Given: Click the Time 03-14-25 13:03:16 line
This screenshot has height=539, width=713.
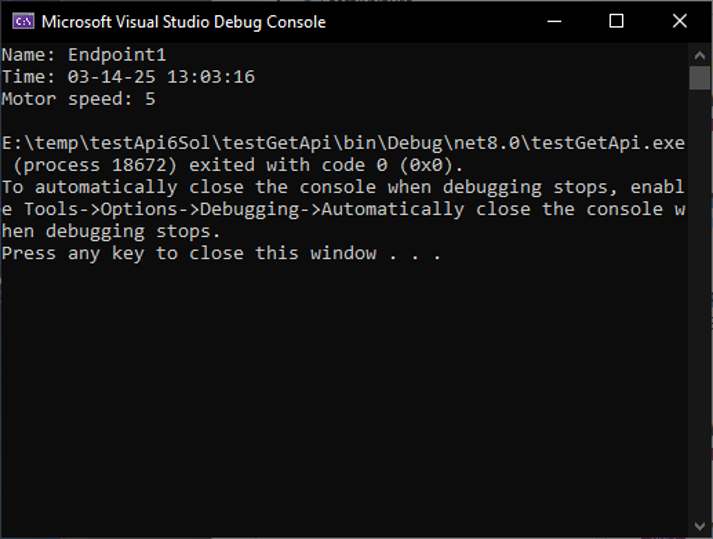Looking at the screenshot, I should (x=127, y=77).
